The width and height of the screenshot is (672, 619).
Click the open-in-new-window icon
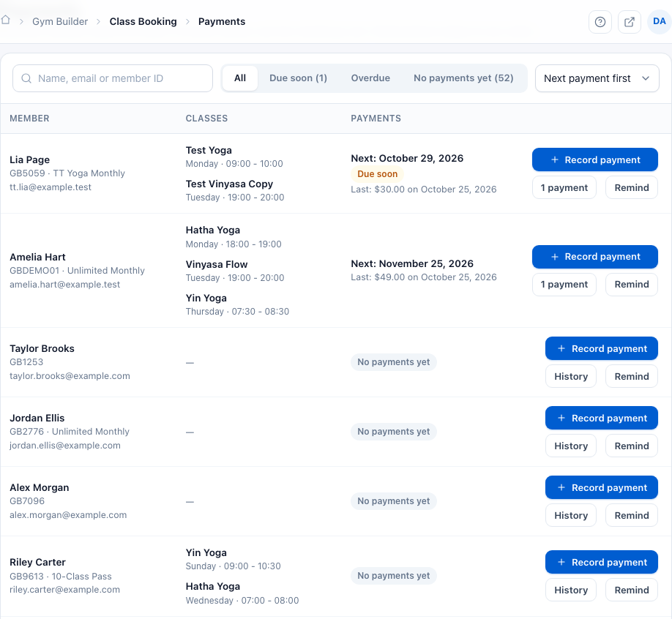click(x=629, y=22)
